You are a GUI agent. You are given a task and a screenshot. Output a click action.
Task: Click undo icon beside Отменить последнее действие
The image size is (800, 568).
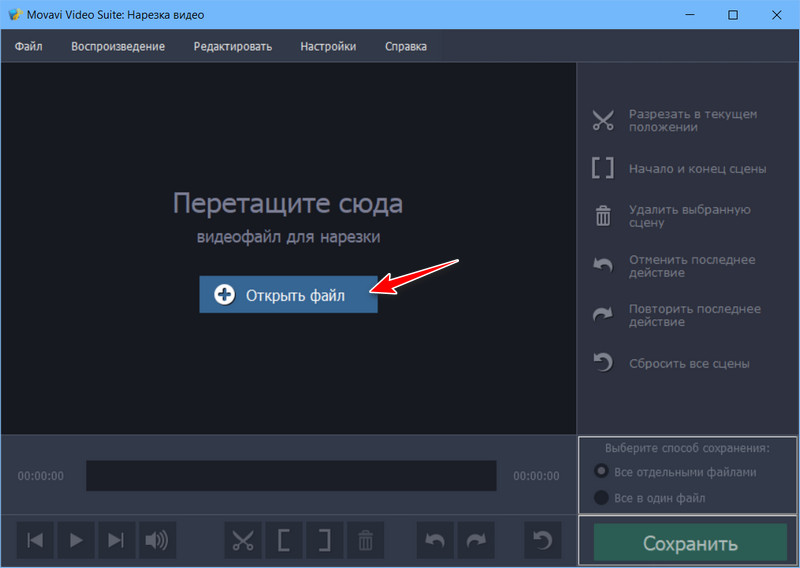point(603,265)
